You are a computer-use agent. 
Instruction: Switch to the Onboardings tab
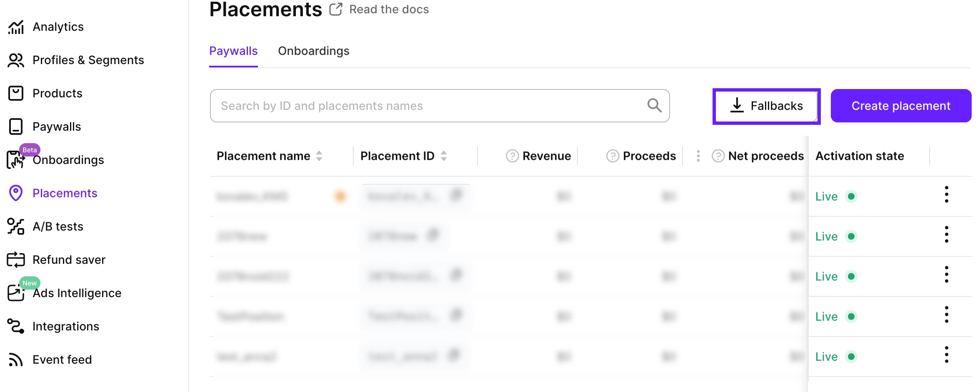pyautogui.click(x=313, y=51)
